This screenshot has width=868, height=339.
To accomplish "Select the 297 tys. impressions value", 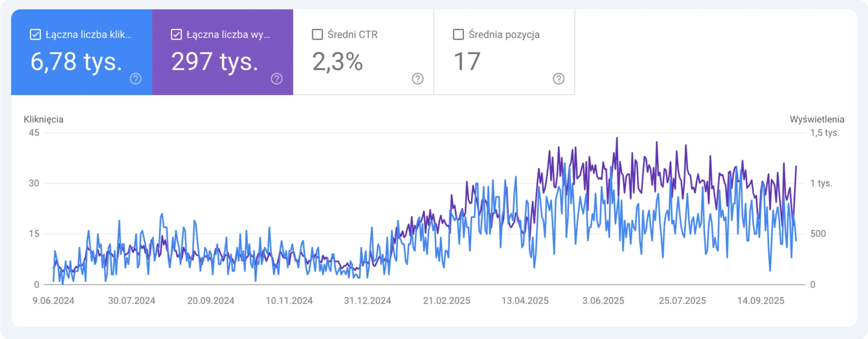I will tap(215, 62).
